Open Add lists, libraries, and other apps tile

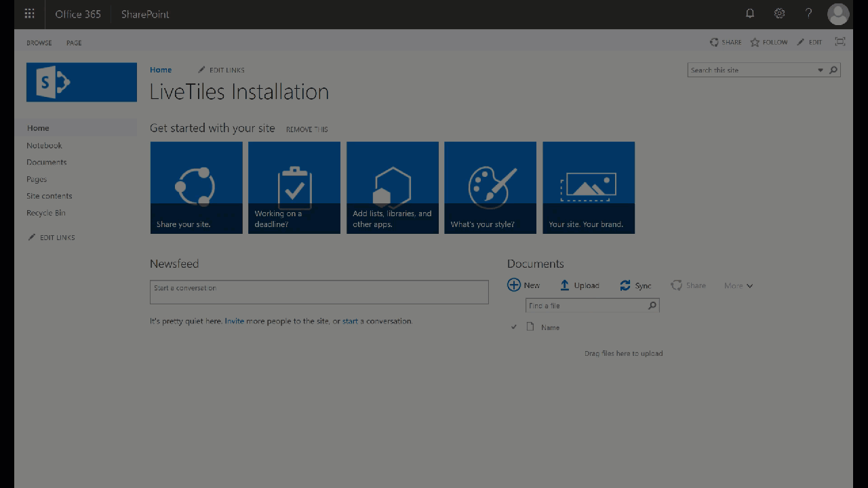393,188
